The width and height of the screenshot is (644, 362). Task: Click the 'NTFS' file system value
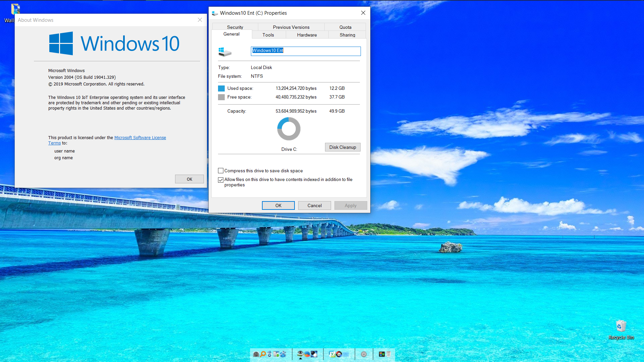tap(257, 76)
